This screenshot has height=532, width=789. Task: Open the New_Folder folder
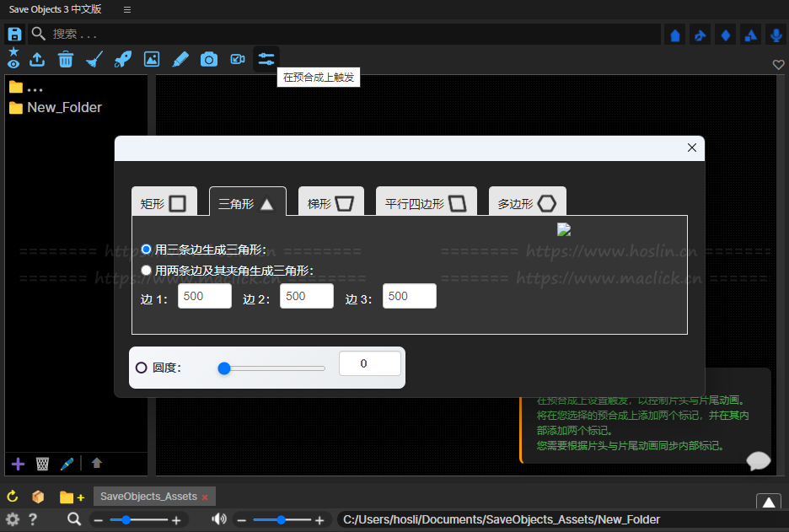[x=56, y=107]
